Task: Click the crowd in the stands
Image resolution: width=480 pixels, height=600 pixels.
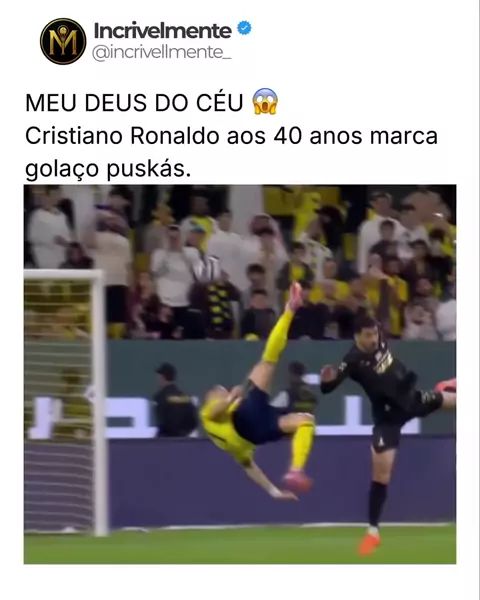Action: [240, 262]
